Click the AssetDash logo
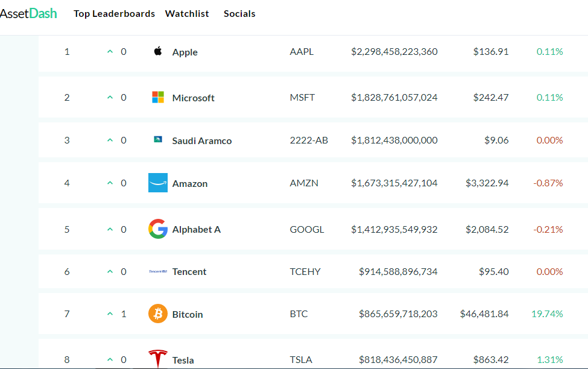The width and height of the screenshot is (588, 369). (28, 13)
